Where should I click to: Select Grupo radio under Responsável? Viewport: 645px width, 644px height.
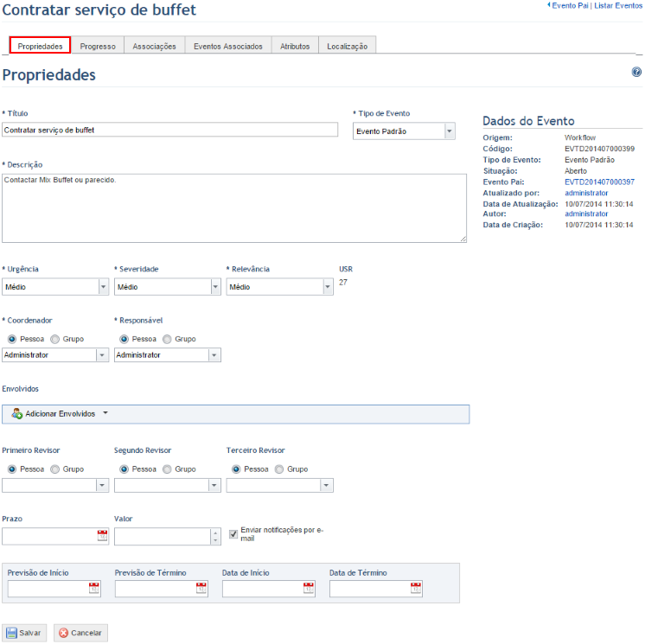[x=167, y=339]
